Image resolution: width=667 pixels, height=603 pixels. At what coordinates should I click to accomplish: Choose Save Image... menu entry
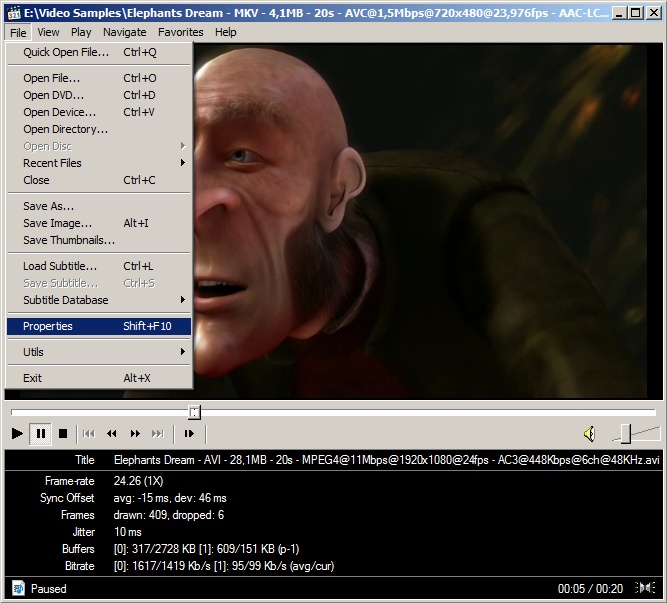(99, 223)
